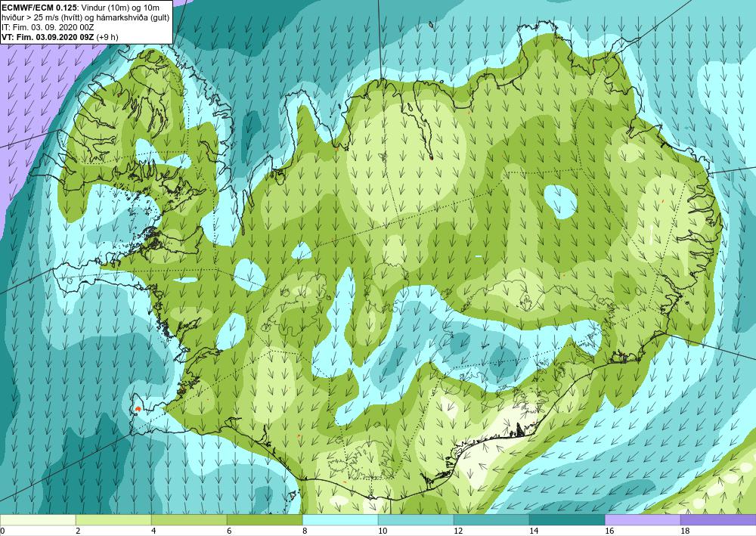Click the legend scale label "18"
Viewport: 756px width, 536px height.
click(x=685, y=531)
